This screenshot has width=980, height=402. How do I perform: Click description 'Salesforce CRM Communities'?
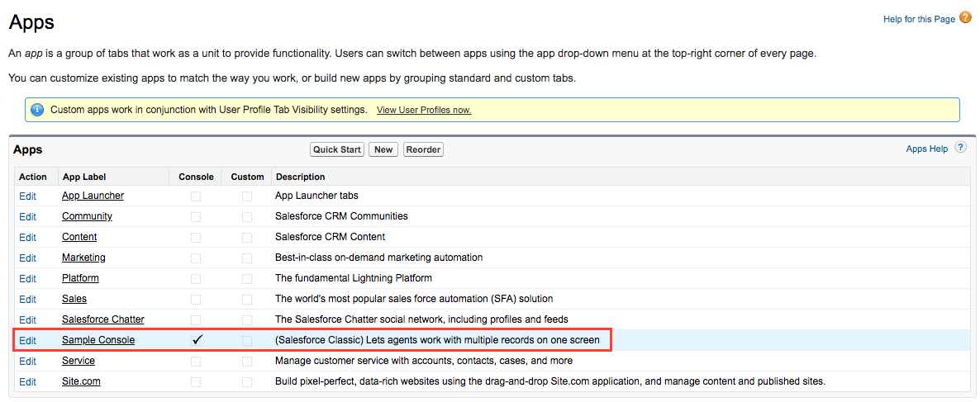coord(341,216)
